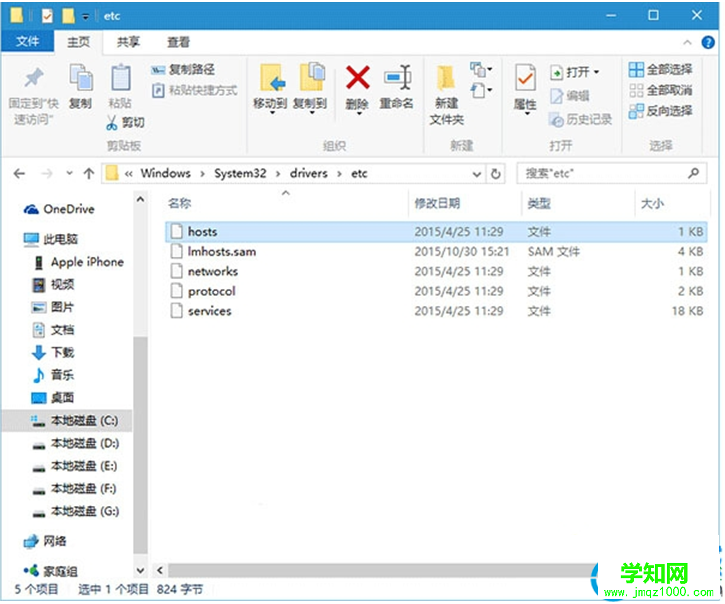This screenshot has height=604, width=725.
Task: Open the File (文件) menu tab
Action: click(28, 42)
